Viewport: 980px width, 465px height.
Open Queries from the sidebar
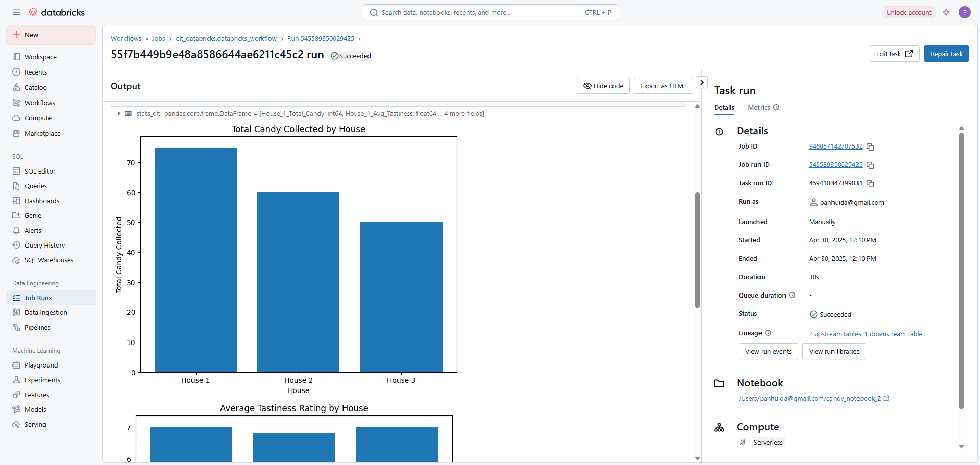click(x=51, y=186)
